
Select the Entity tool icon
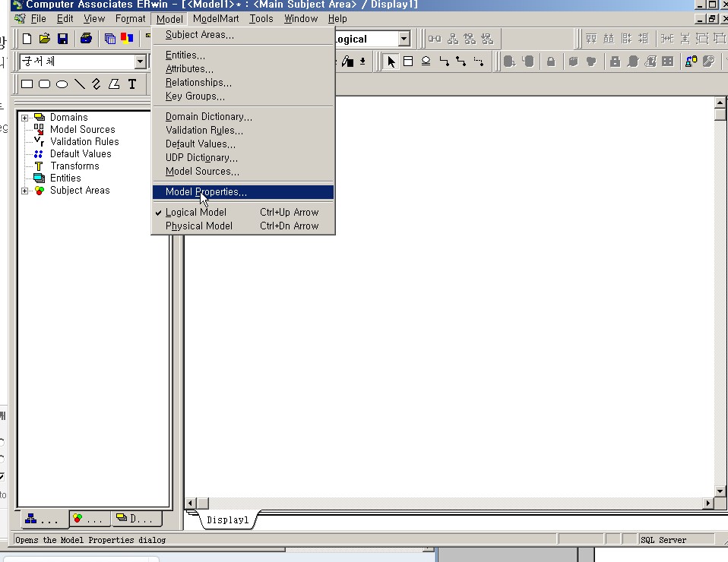coord(408,62)
